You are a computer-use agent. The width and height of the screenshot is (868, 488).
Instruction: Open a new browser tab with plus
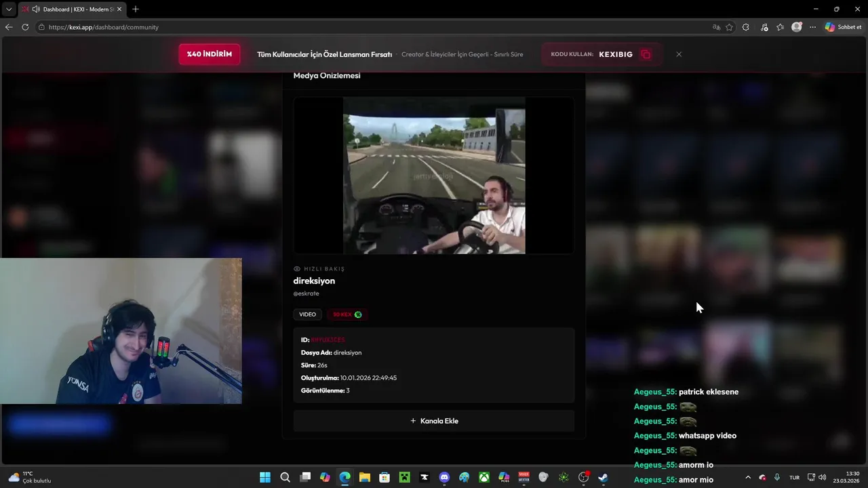(x=136, y=9)
